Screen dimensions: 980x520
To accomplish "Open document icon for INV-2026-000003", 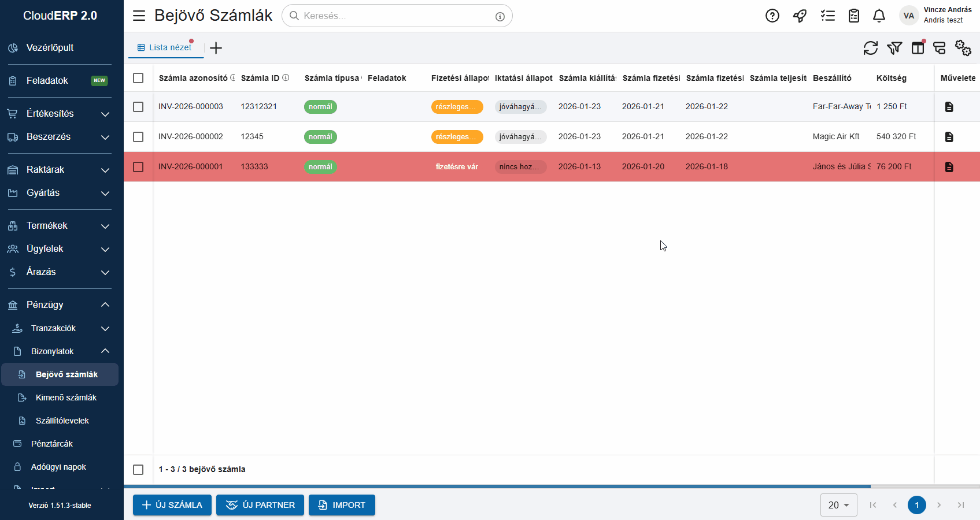I will coord(949,107).
